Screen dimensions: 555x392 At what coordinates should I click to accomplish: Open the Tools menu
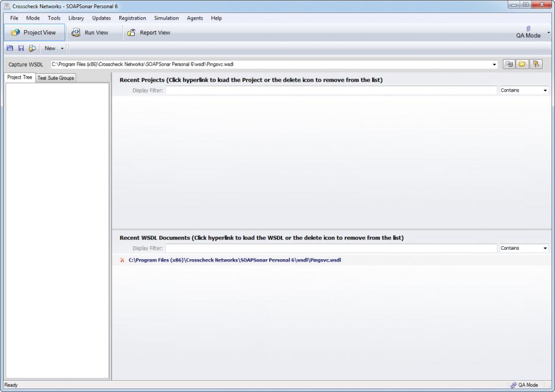(54, 18)
